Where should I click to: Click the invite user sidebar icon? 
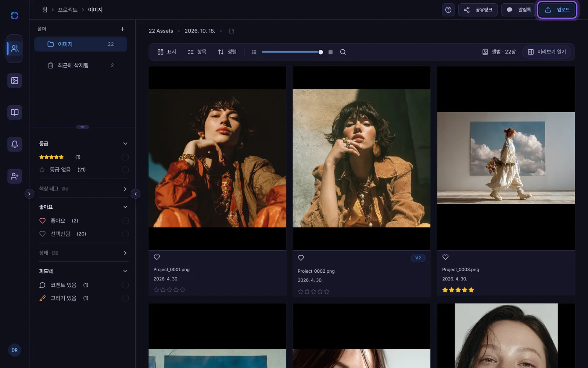[15, 176]
